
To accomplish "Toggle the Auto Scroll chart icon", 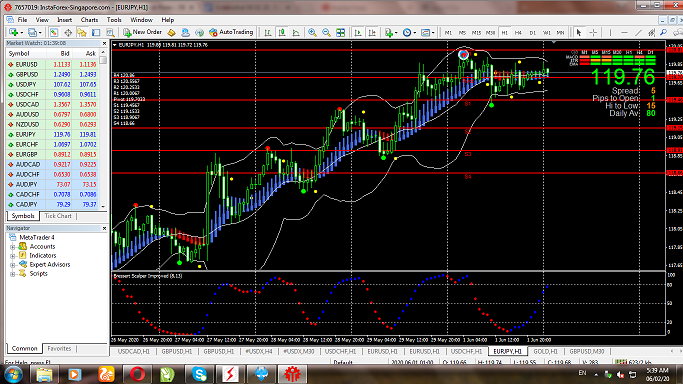I will 358,32.
